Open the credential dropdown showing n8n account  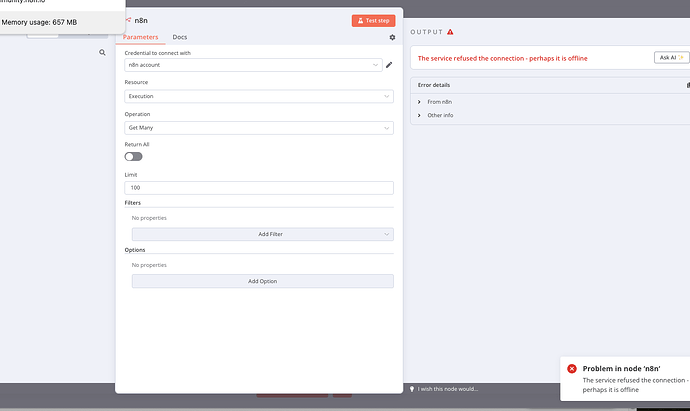click(x=253, y=65)
